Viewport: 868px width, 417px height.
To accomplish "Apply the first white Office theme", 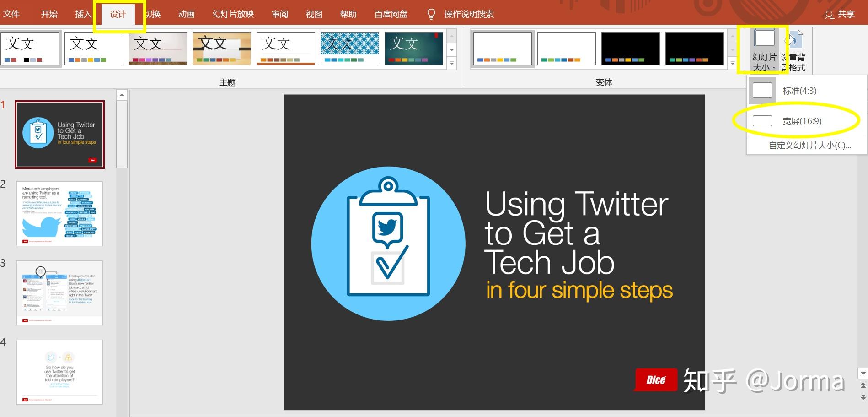I will click(30, 49).
